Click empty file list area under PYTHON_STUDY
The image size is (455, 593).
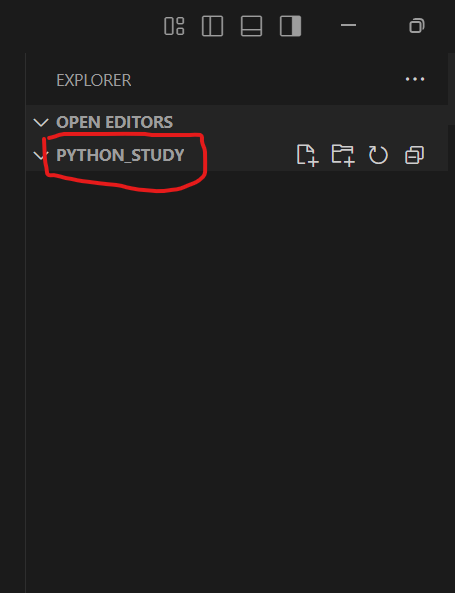click(237, 378)
